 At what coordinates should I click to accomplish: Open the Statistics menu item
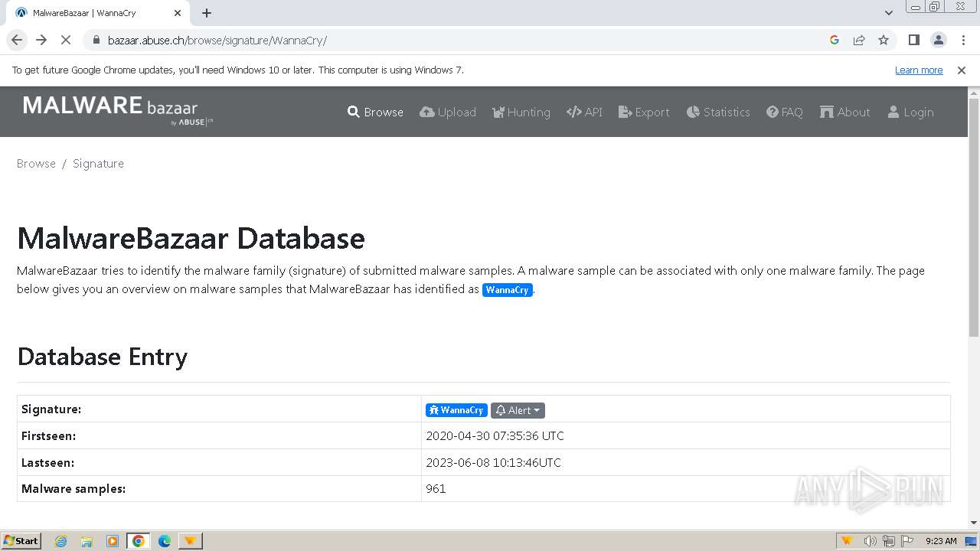click(x=718, y=112)
